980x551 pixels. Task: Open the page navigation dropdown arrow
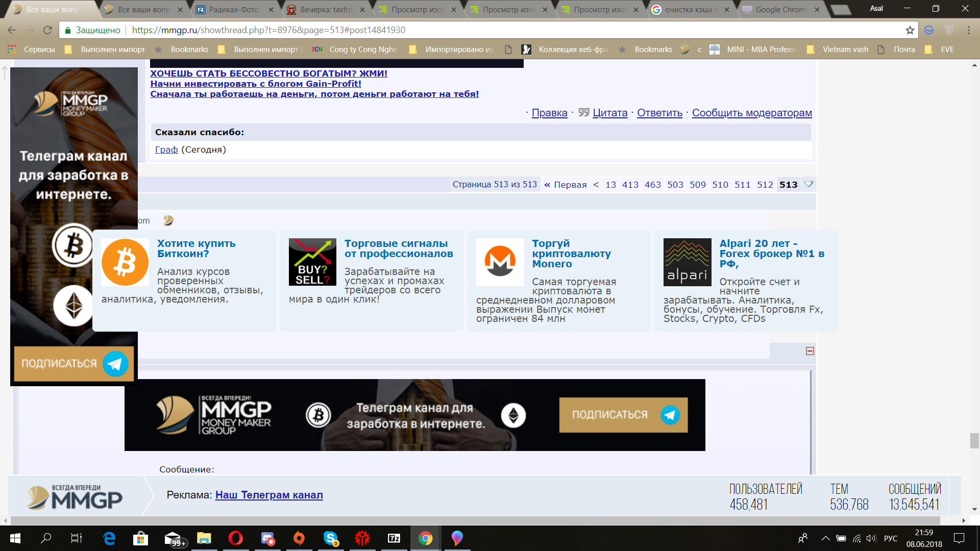tap(808, 184)
